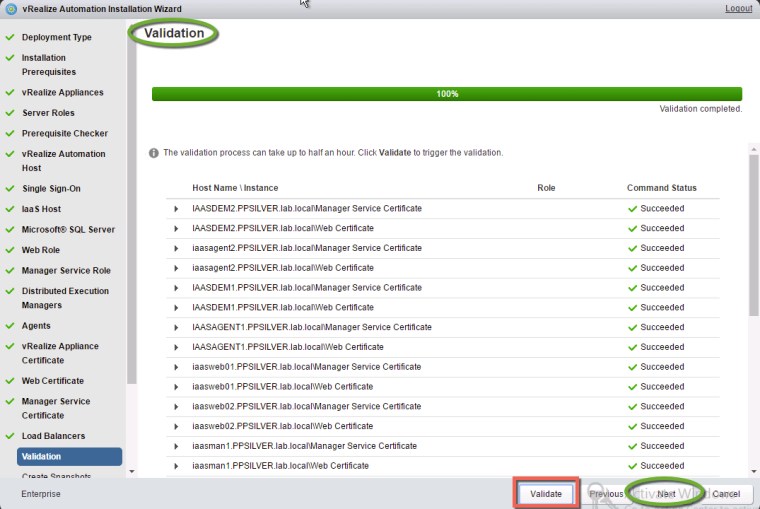Image resolution: width=760 pixels, height=509 pixels.
Task: Expand iaasagent2 Manager Service Certificate row
Action: click(x=176, y=249)
